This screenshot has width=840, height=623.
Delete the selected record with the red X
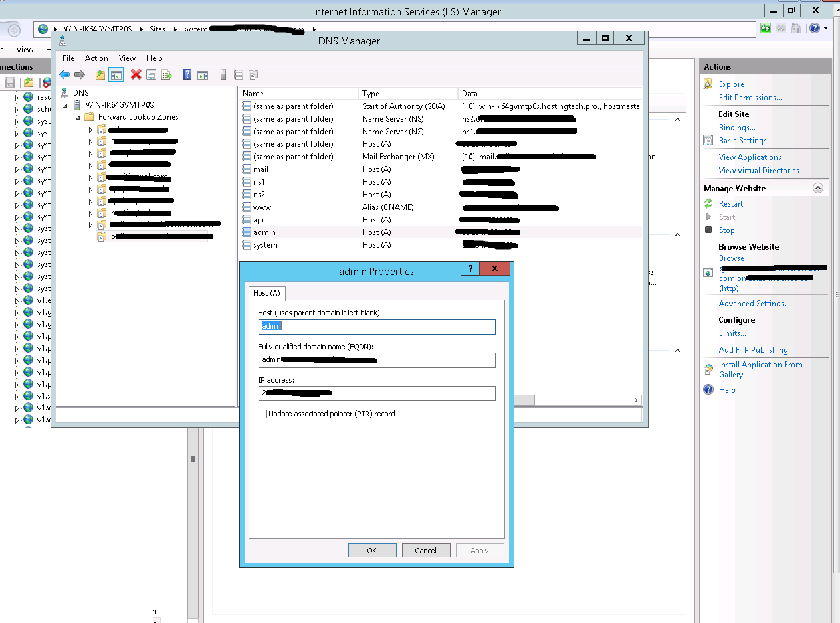(x=136, y=74)
